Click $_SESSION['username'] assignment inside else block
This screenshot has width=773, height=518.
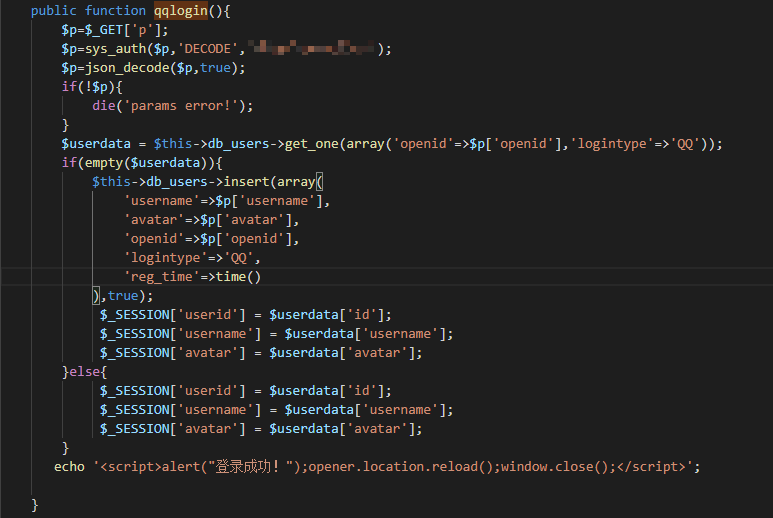coord(276,410)
